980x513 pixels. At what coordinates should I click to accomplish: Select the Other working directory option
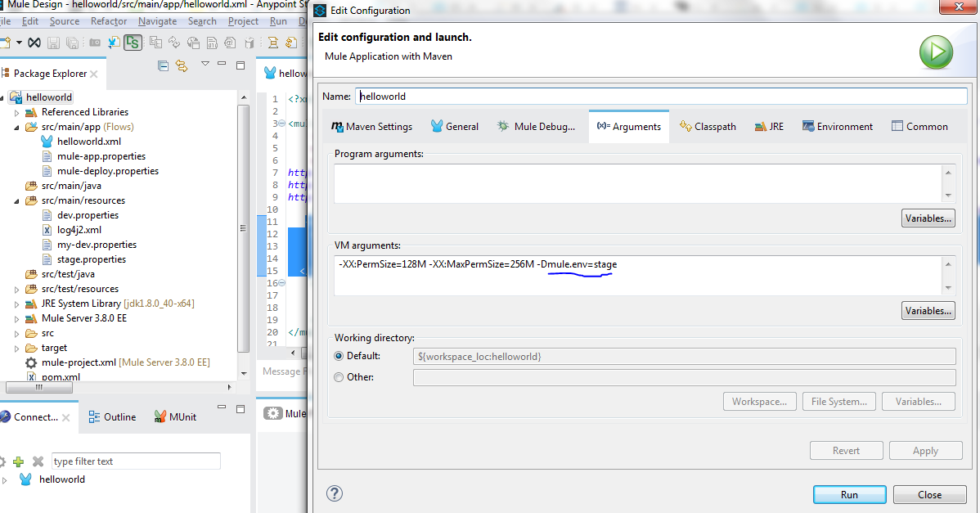(x=339, y=377)
